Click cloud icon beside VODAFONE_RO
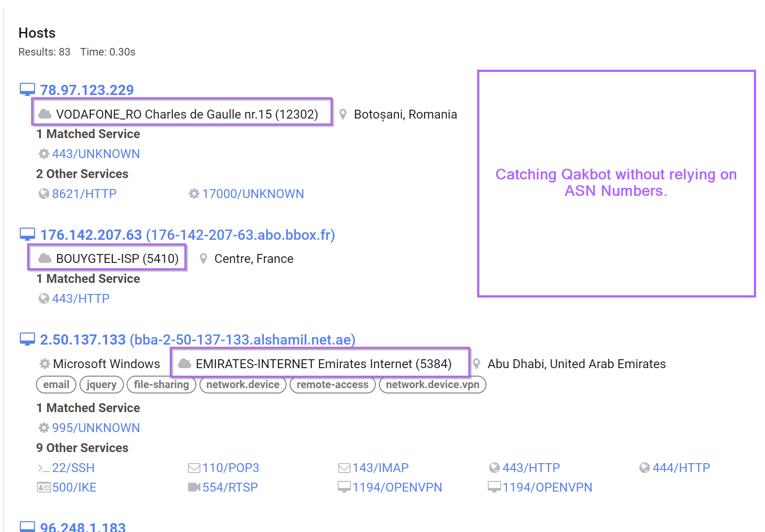Viewport: 765px width, 532px height. 45,114
